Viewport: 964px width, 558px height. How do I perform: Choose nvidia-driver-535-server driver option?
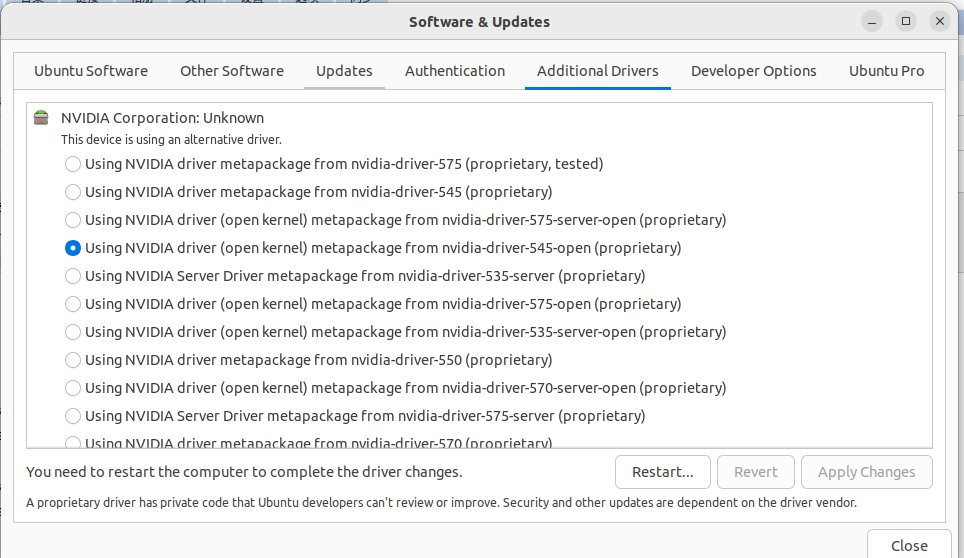73,275
